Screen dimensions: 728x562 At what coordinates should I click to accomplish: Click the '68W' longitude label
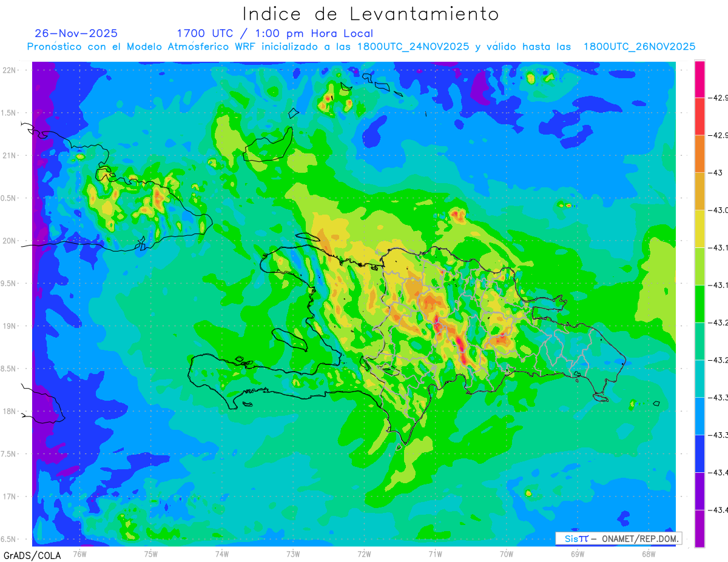click(649, 554)
